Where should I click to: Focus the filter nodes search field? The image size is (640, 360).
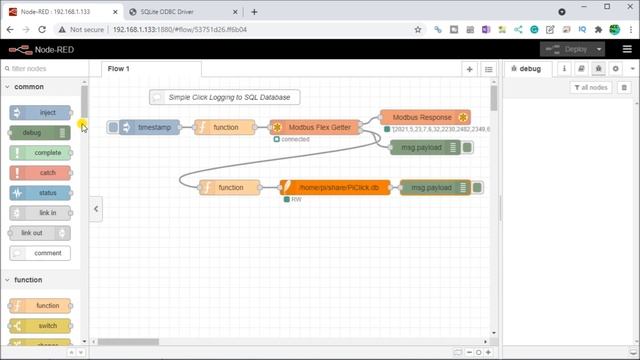[44, 69]
